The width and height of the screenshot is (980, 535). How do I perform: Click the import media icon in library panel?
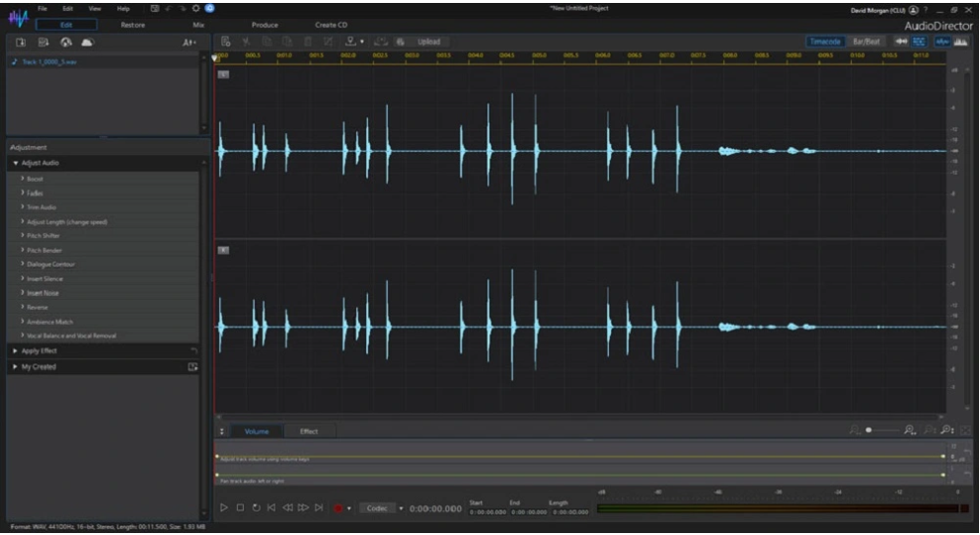[21, 42]
